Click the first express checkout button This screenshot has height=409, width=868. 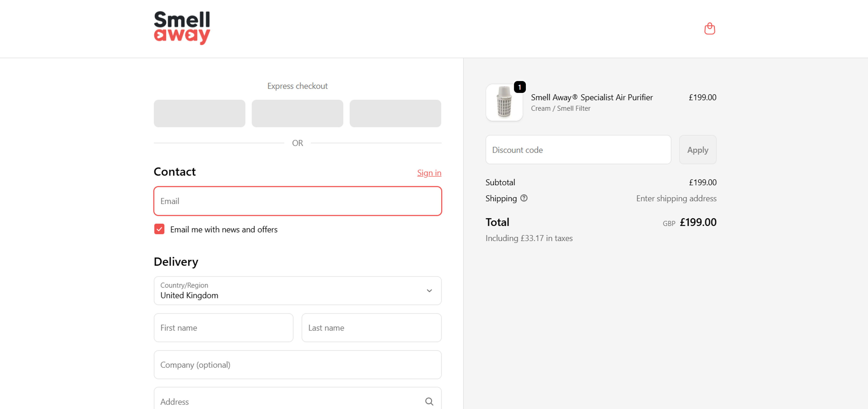pos(199,113)
